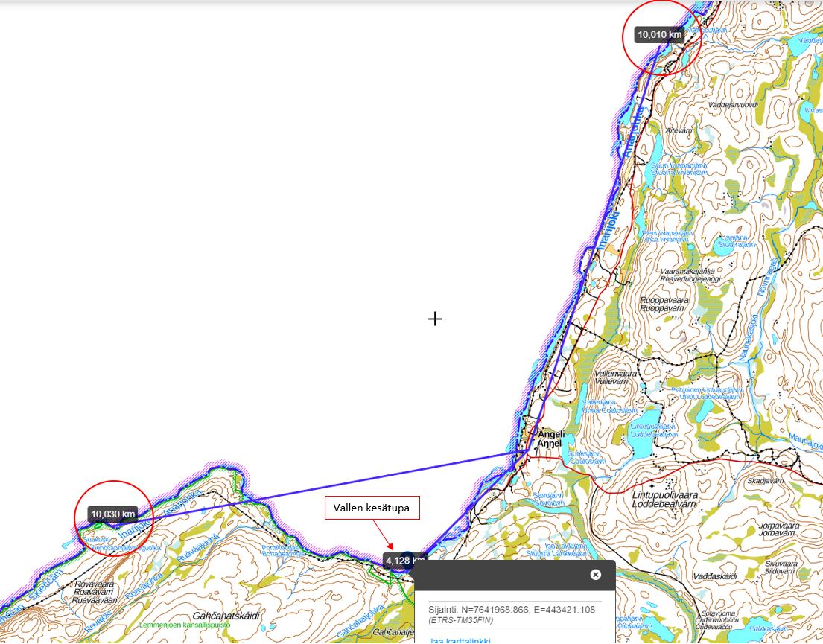Screen dimensions: 823x644
Task: Click the crosshair at the map center
Action: coord(434,319)
